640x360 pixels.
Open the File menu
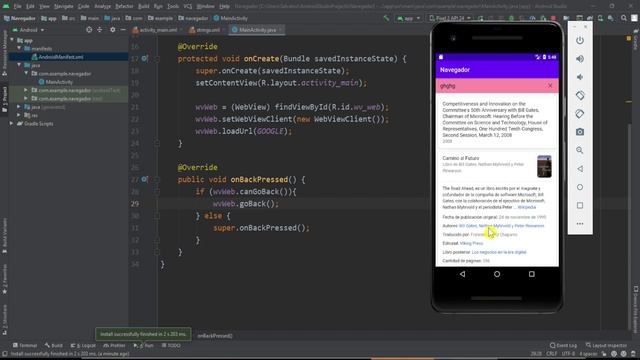point(18,6)
